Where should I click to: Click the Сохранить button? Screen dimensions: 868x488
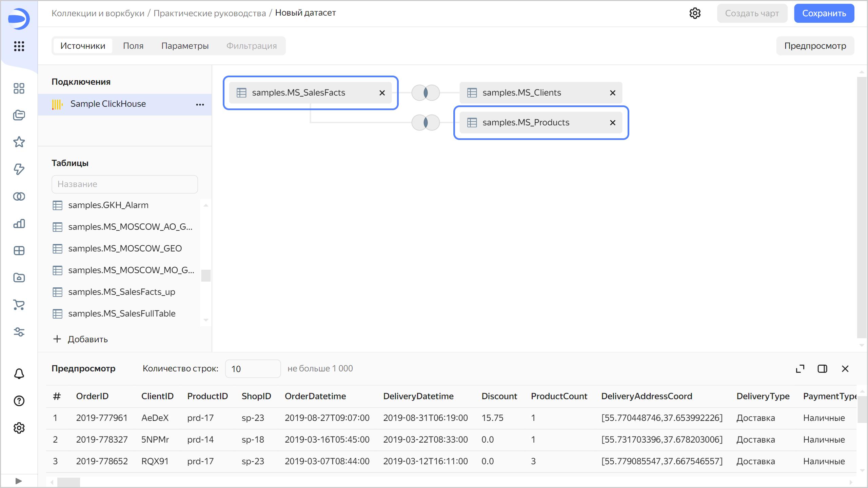click(824, 13)
